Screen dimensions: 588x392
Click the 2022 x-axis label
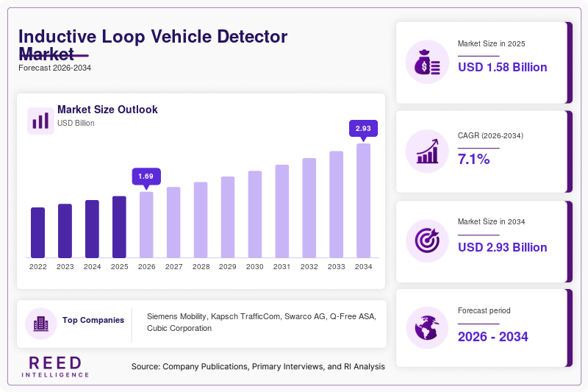[x=38, y=267]
